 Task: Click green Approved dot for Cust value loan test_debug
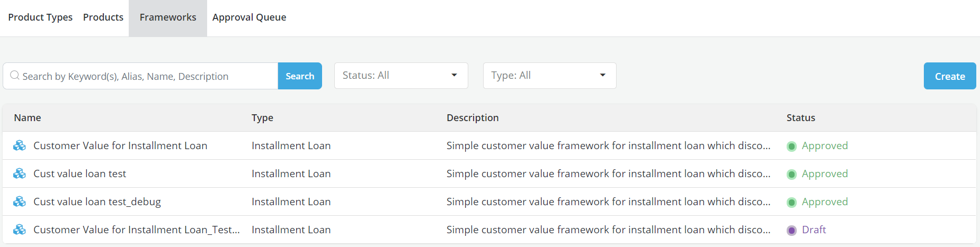pos(791,203)
